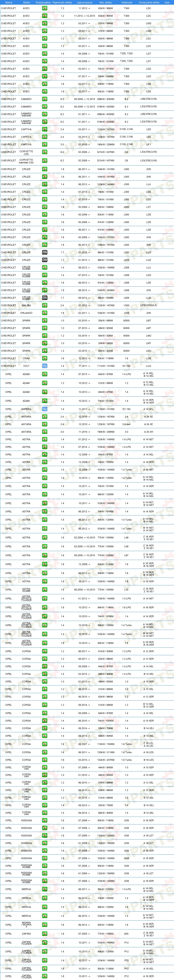This screenshot has width=174, height=980.
Task: Click the ON diesel icon in CRUZE J305 1.7 row
Action: click(45, 260)
